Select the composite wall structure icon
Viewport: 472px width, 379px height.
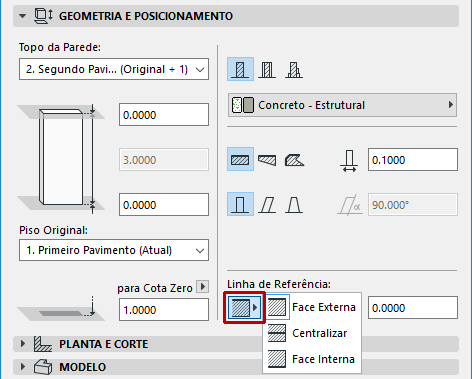[267, 69]
